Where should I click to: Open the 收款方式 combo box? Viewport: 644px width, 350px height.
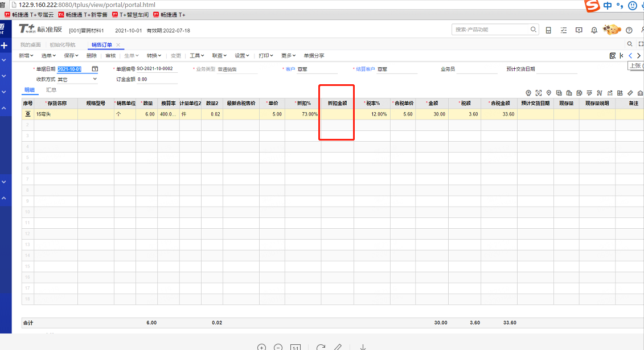(x=77, y=79)
